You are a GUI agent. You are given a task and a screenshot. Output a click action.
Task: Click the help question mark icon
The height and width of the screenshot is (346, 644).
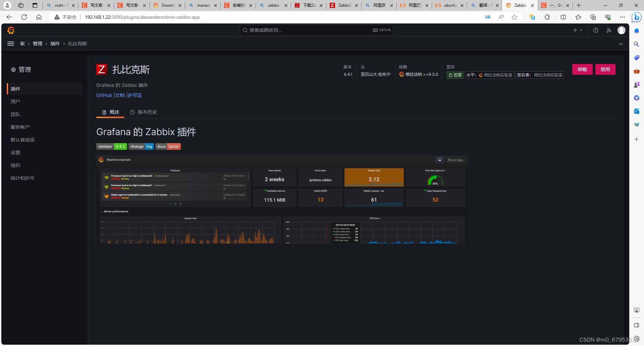click(x=595, y=30)
